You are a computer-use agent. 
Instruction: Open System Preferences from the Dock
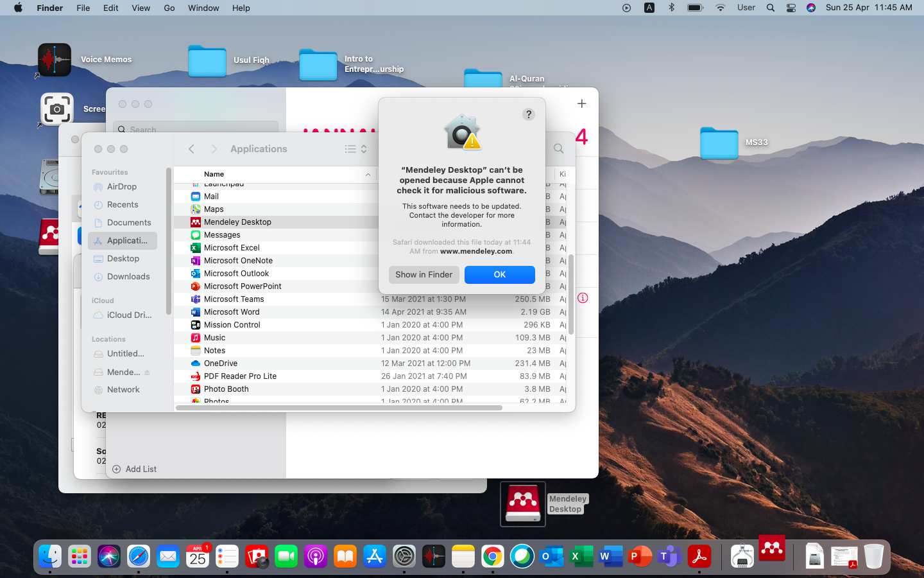pos(404,556)
